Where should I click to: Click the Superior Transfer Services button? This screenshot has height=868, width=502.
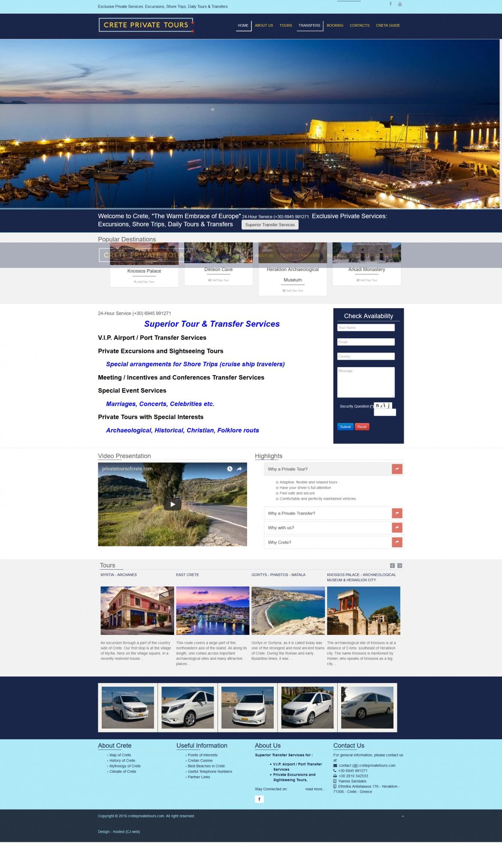click(x=270, y=225)
